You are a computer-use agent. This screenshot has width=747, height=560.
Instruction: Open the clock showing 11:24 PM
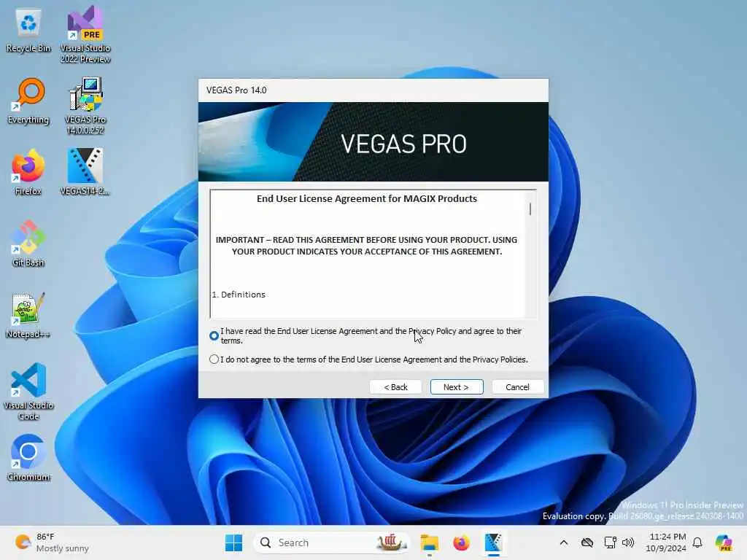pos(666,542)
